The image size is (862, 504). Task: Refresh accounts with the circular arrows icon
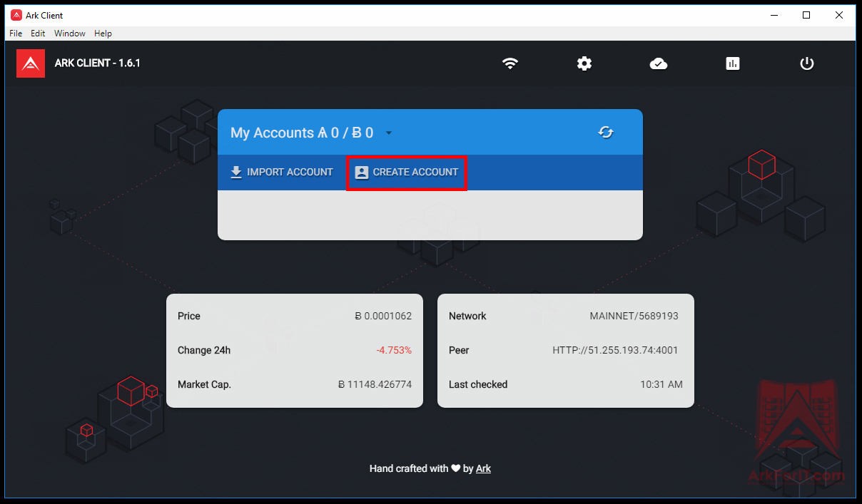606,132
